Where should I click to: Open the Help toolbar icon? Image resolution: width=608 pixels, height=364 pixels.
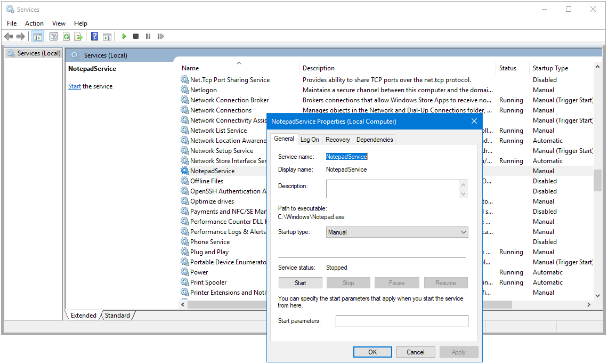95,36
